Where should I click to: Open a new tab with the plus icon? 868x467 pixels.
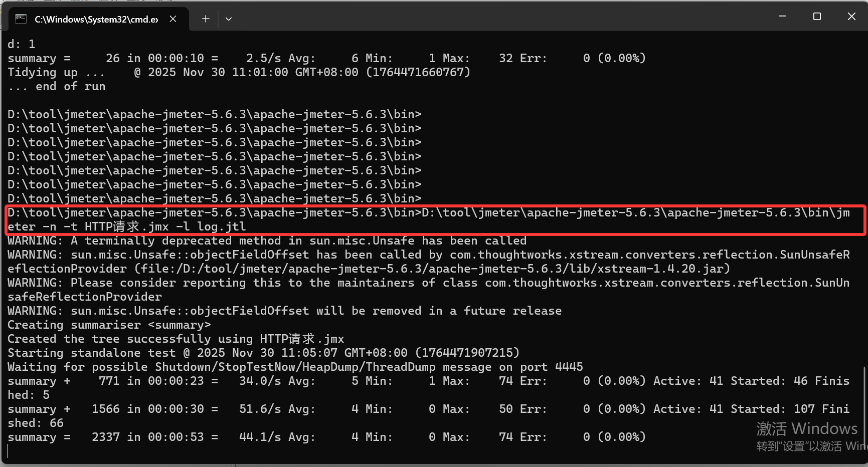pos(206,19)
